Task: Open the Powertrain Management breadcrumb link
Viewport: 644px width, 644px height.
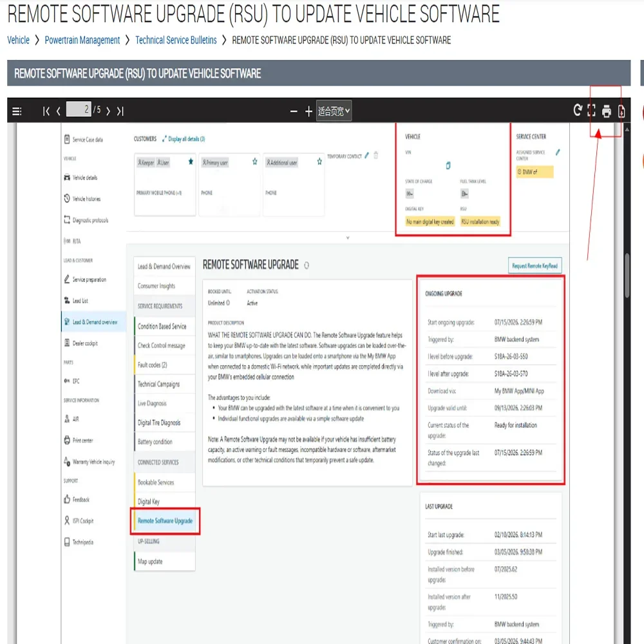Action: tap(82, 40)
